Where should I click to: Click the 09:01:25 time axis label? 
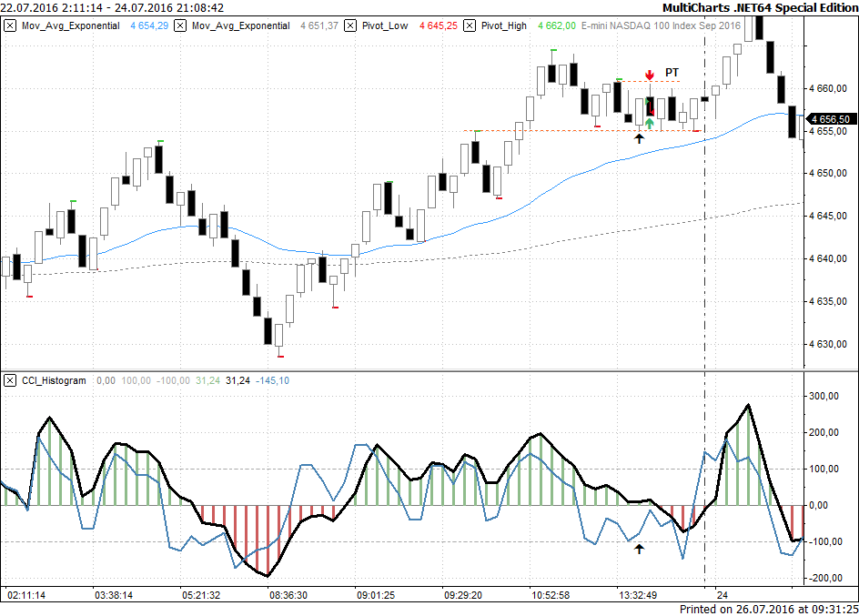pos(376,595)
